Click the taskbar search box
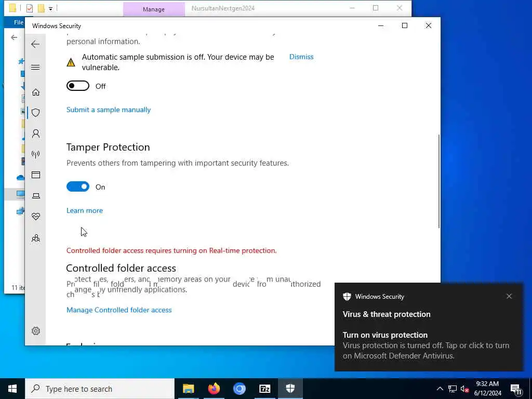This screenshot has width=532, height=399. 100,389
